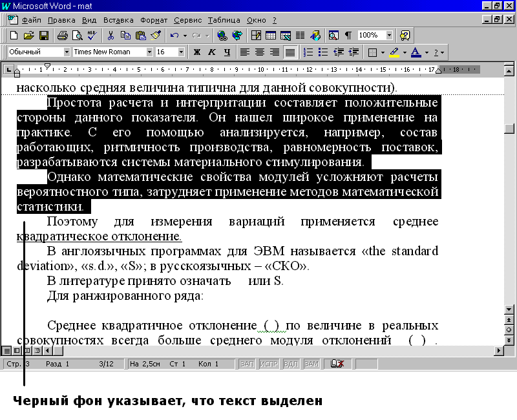Print the document with the printer icon
The height and width of the screenshot is (420, 517).
point(62,36)
